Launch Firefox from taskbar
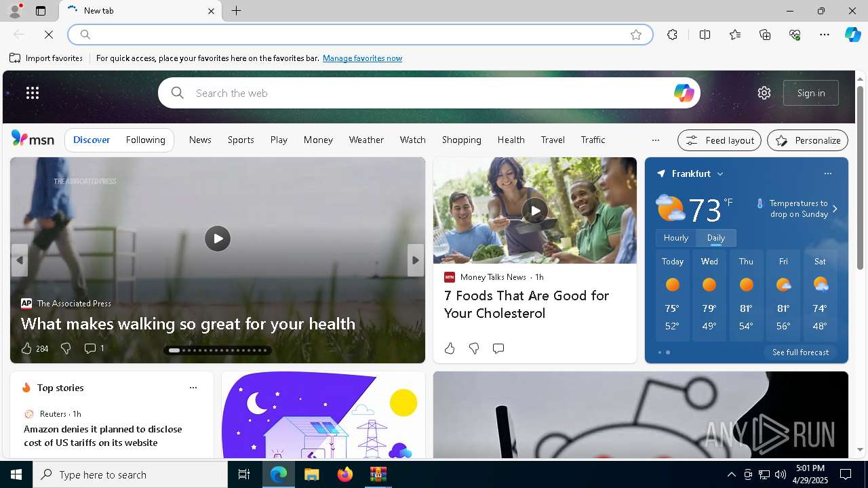868x488 pixels. (x=345, y=474)
